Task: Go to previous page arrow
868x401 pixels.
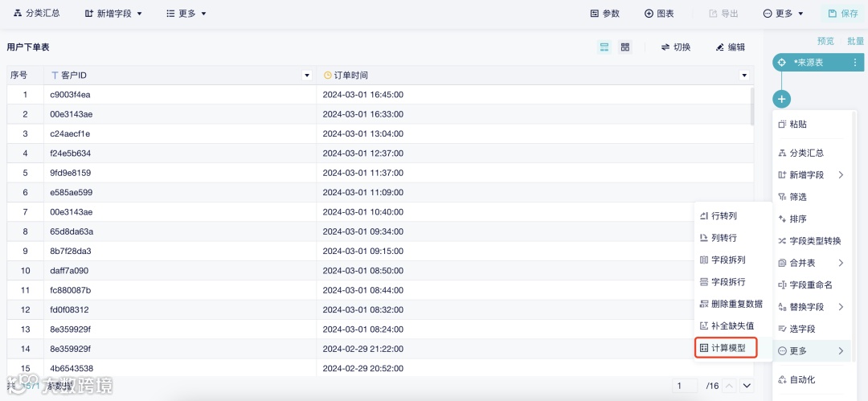Action: tap(730, 386)
